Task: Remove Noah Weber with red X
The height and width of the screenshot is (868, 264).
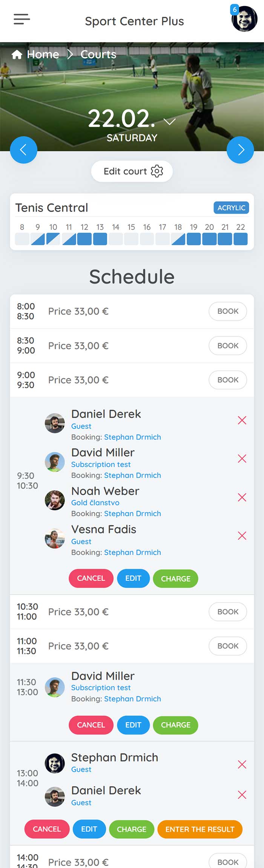Action: 242,497
